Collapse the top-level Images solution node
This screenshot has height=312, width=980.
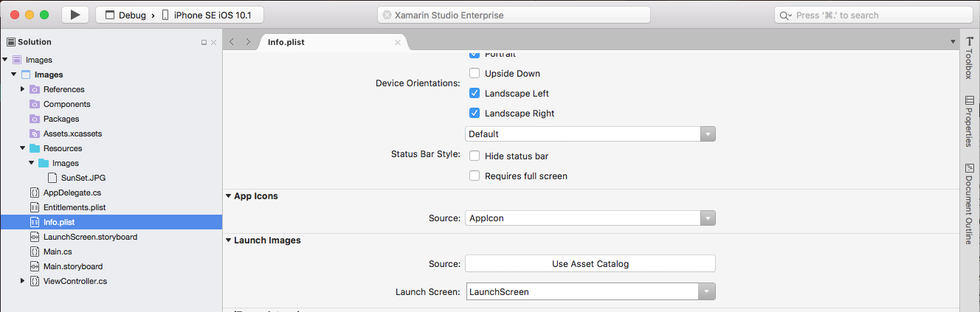coord(5,60)
